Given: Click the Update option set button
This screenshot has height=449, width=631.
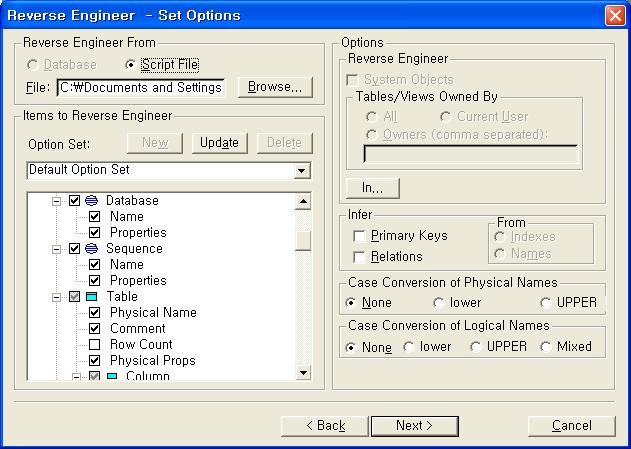Looking at the screenshot, I should [219, 143].
